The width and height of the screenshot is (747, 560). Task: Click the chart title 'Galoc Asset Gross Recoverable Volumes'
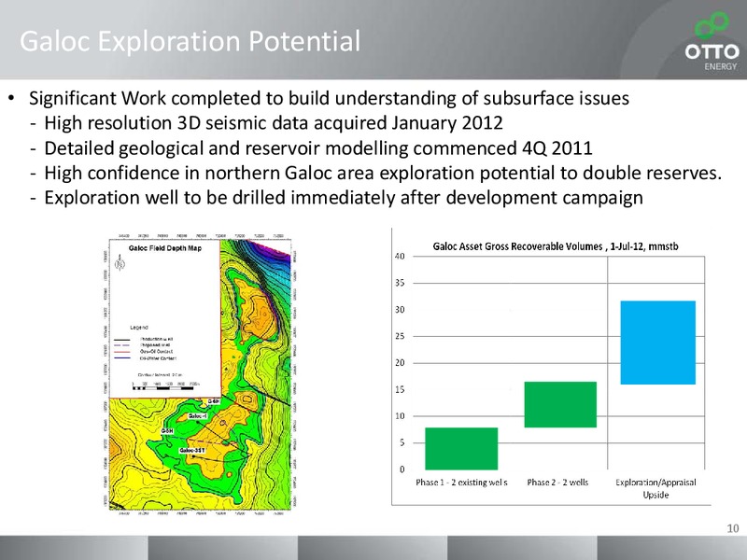point(556,246)
